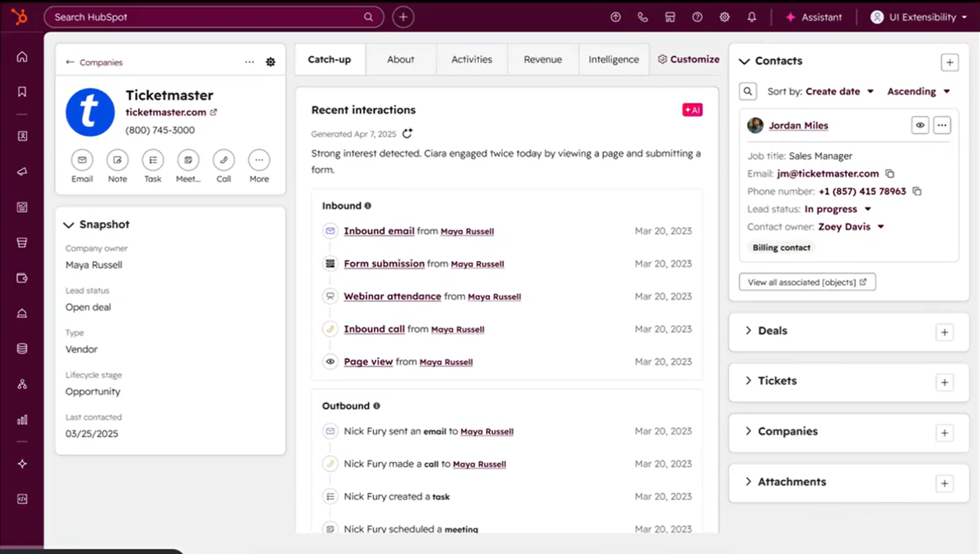Viewport: 980px width, 554px height.
Task: Add a deal with the plus button
Action: (x=944, y=332)
